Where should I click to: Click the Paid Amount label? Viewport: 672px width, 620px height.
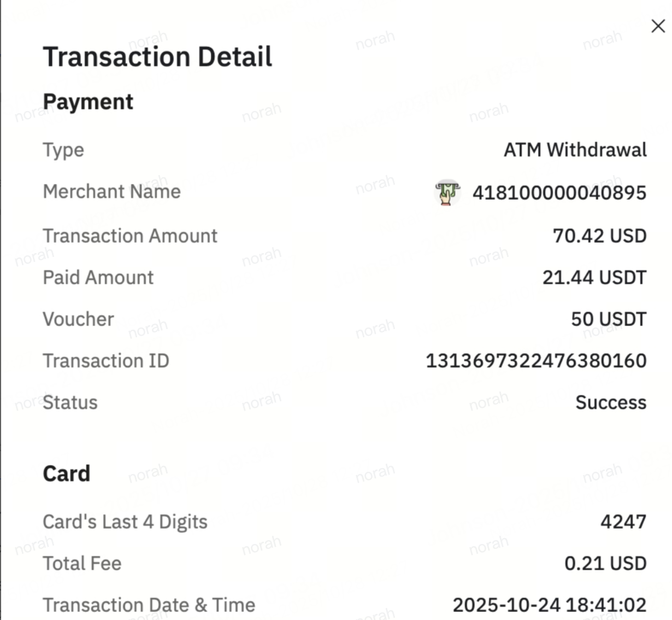tap(98, 277)
